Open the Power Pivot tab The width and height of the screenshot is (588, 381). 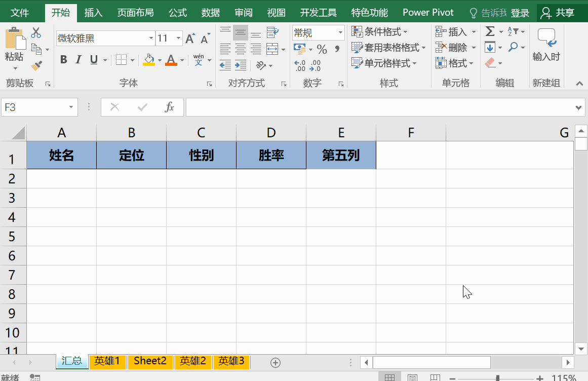[x=428, y=13]
